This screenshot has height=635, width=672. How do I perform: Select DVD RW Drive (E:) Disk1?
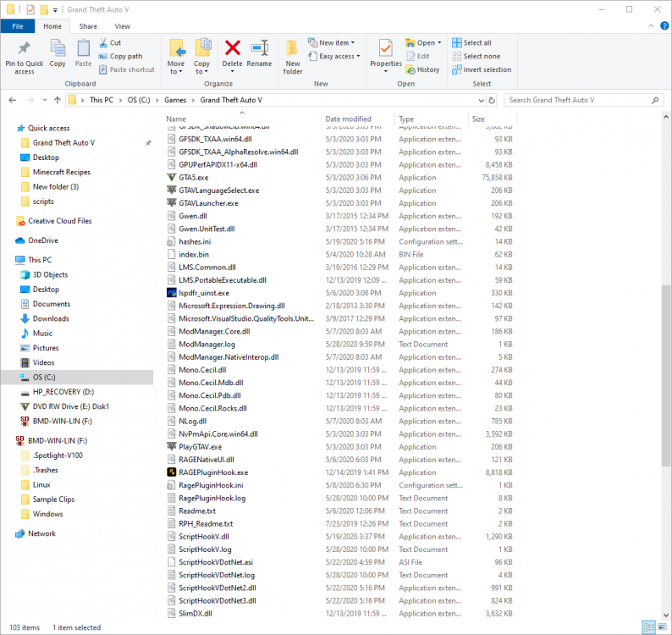tap(71, 406)
